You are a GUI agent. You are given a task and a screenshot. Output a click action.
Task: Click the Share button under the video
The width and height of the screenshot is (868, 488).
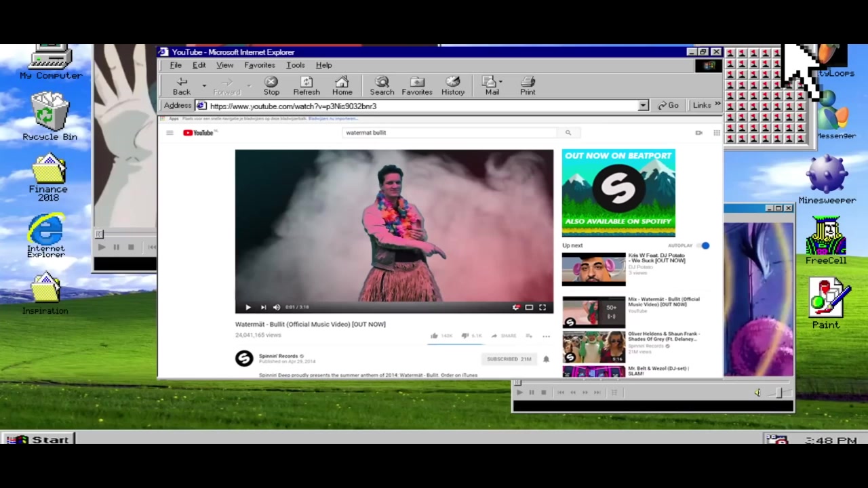(504, 336)
